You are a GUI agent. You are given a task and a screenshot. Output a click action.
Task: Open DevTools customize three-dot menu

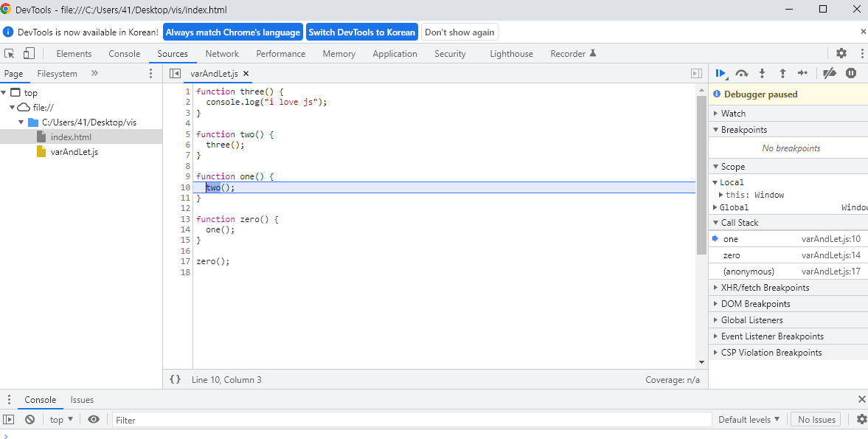tap(862, 53)
